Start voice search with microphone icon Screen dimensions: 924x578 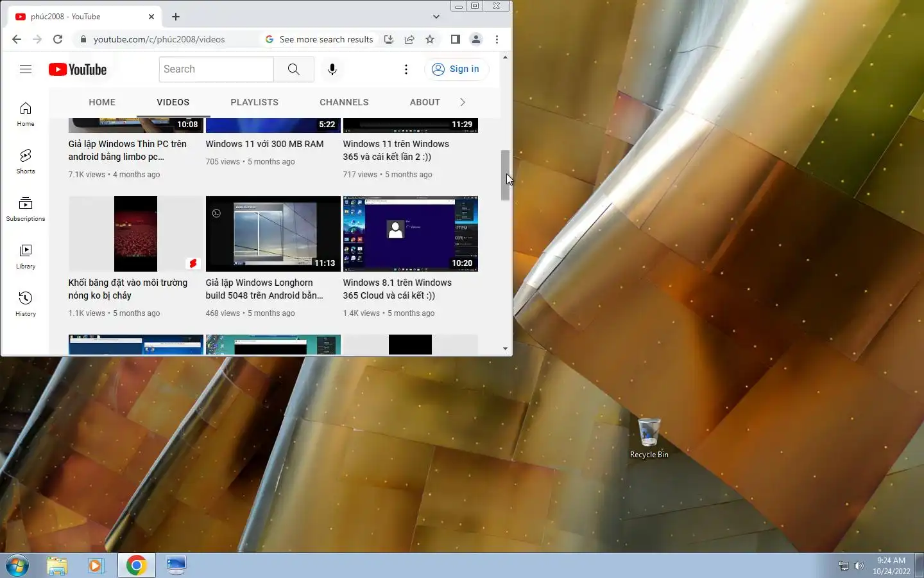[x=332, y=69]
